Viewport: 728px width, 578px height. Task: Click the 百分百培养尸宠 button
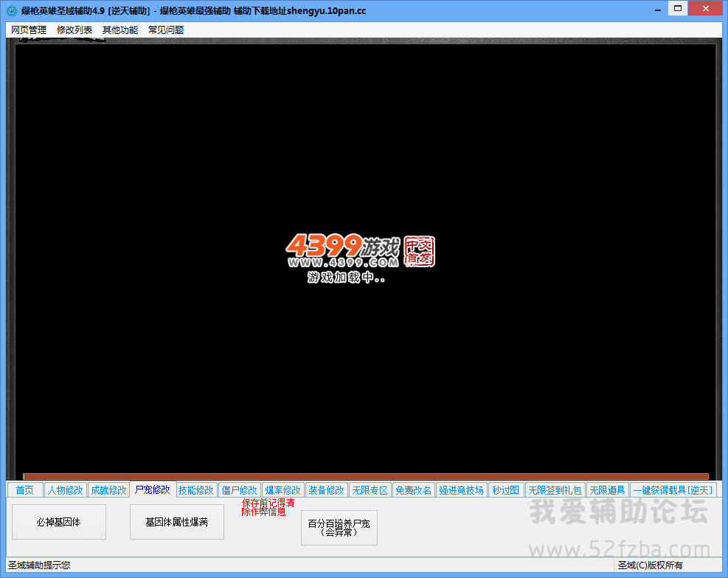point(339,528)
